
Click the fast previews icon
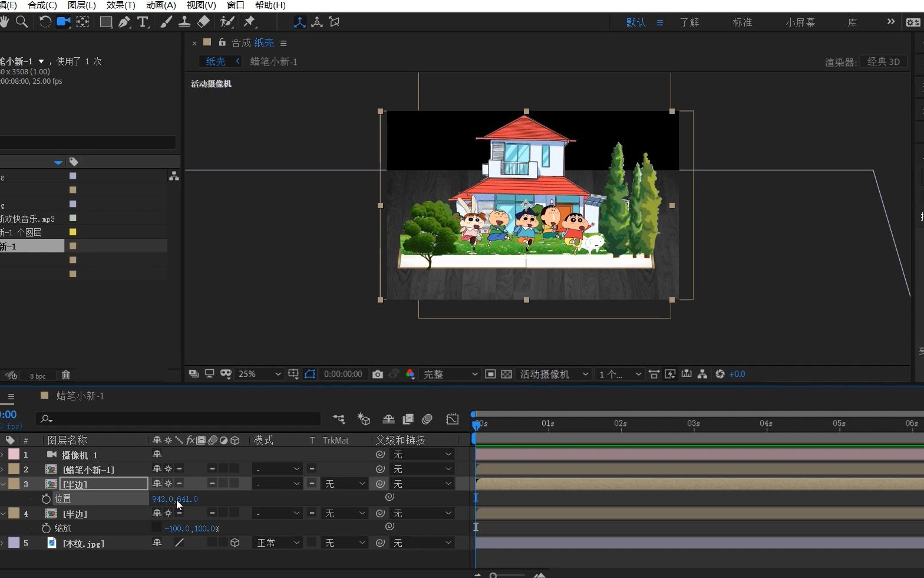[670, 374]
